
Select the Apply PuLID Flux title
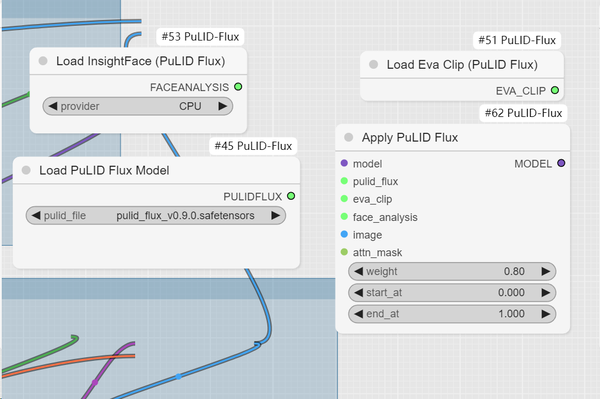click(410, 137)
